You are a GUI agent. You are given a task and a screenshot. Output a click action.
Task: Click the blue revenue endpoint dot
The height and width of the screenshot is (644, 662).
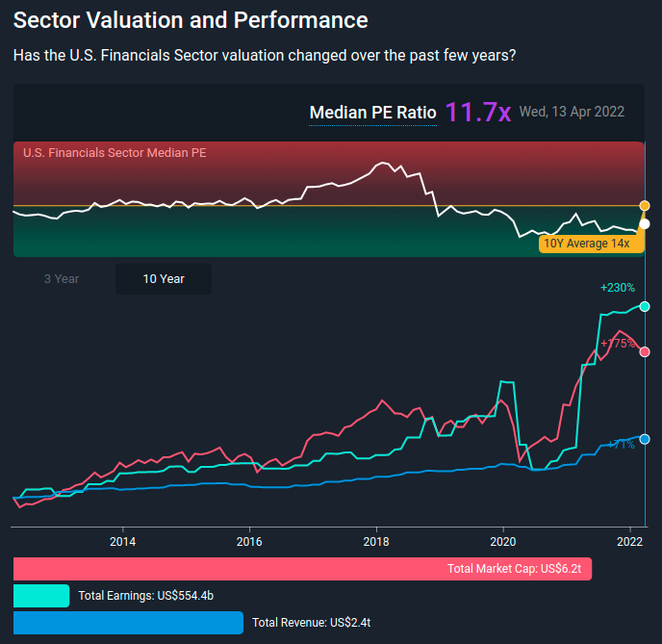(x=645, y=439)
